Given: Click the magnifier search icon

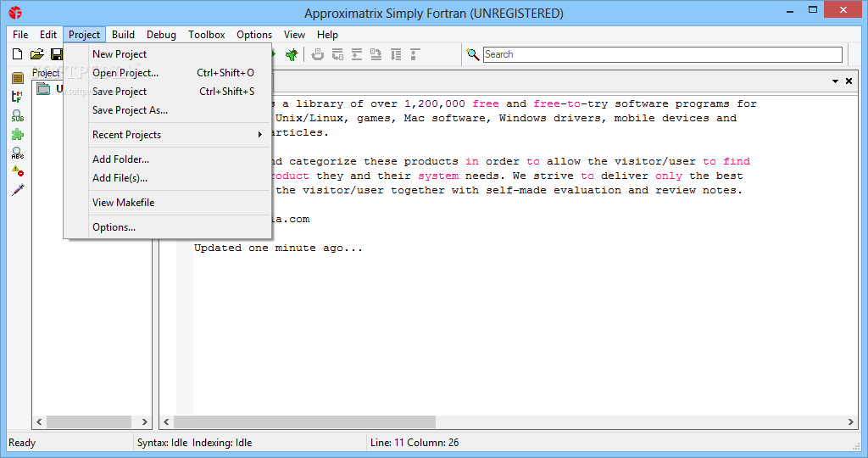Looking at the screenshot, I should 473,54.
